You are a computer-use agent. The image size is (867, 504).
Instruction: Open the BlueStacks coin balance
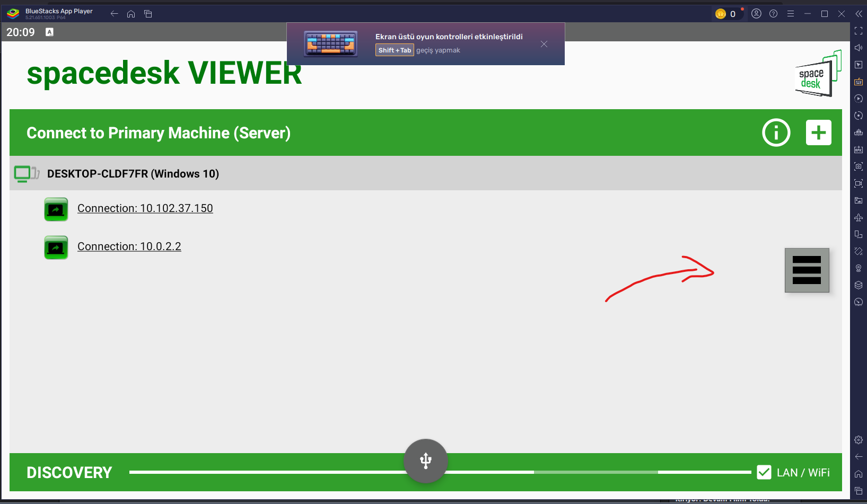(x=726, y=14)
